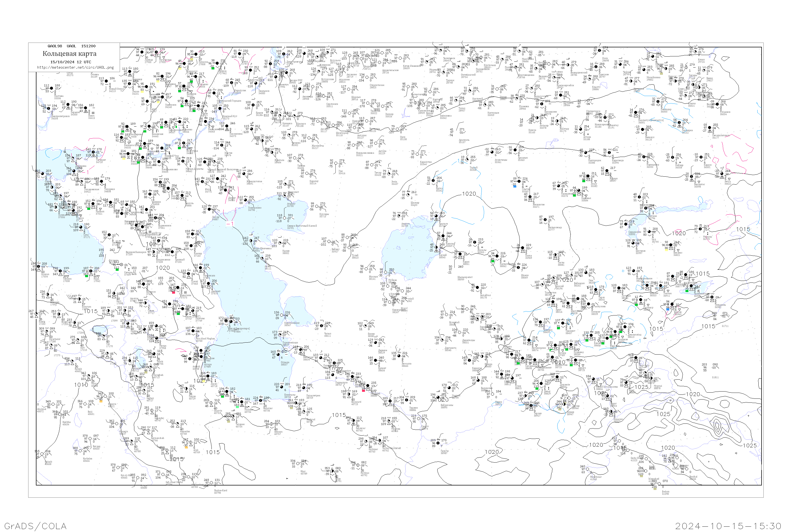Click the Карабогазкел empty station circle

(282, 315)
